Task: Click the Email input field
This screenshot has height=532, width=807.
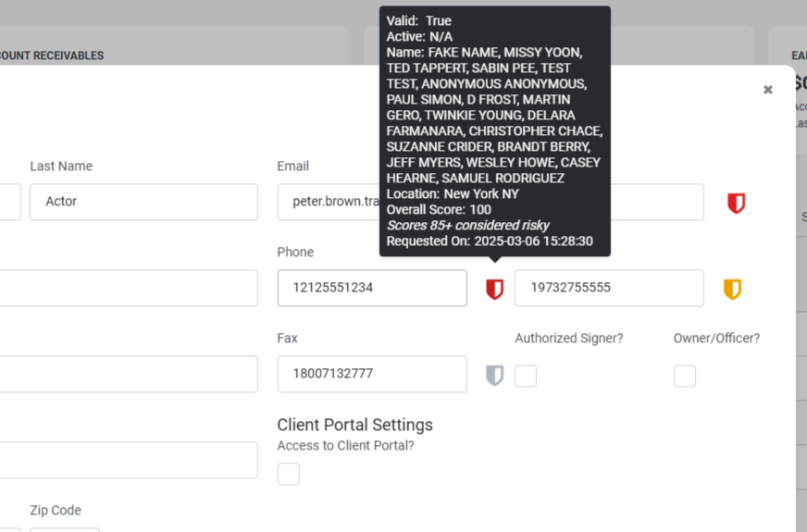Action: (x=490, y=202)
